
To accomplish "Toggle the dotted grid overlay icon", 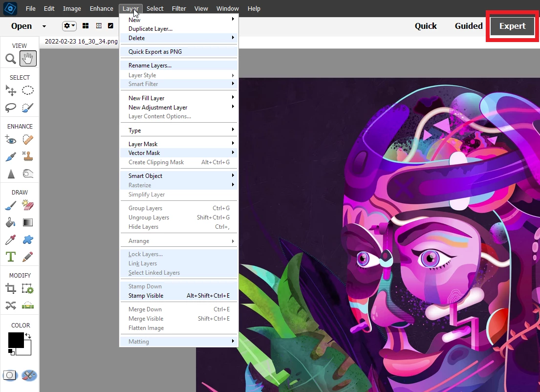I will (x=99, y=26).
